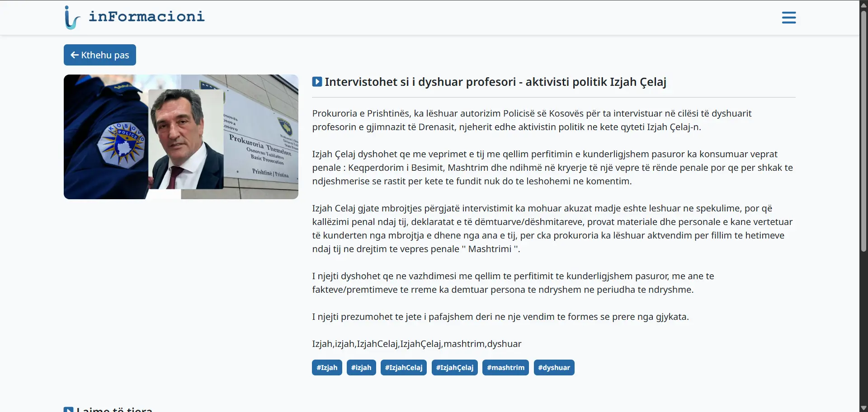Click the scrollbar up arrow
The height and width of the screenshot is (412, 868).
(x=863, y=5)
